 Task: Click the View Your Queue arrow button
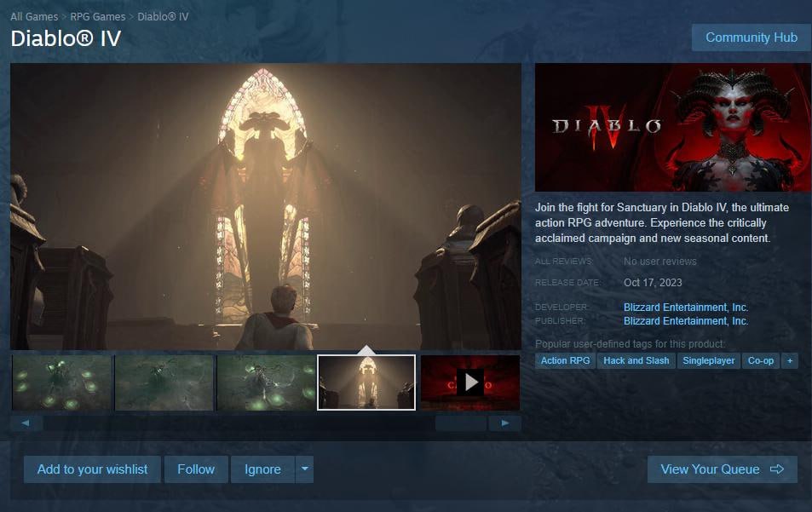tap(722, 469)
